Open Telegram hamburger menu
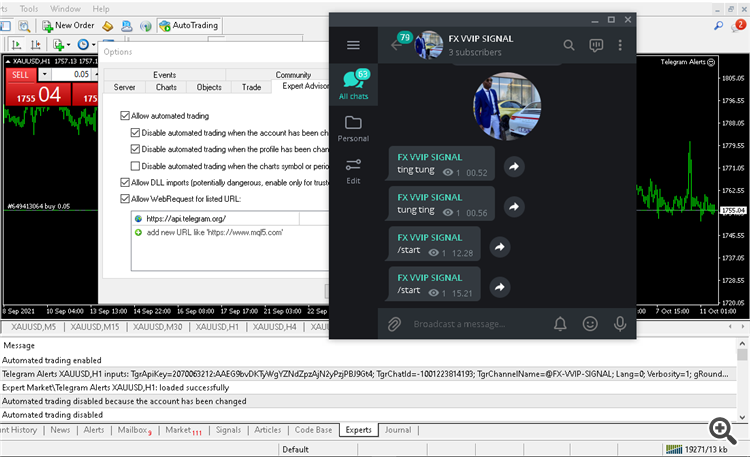The height and width of the screenshot is (457, 750). [x=353, y=45]
